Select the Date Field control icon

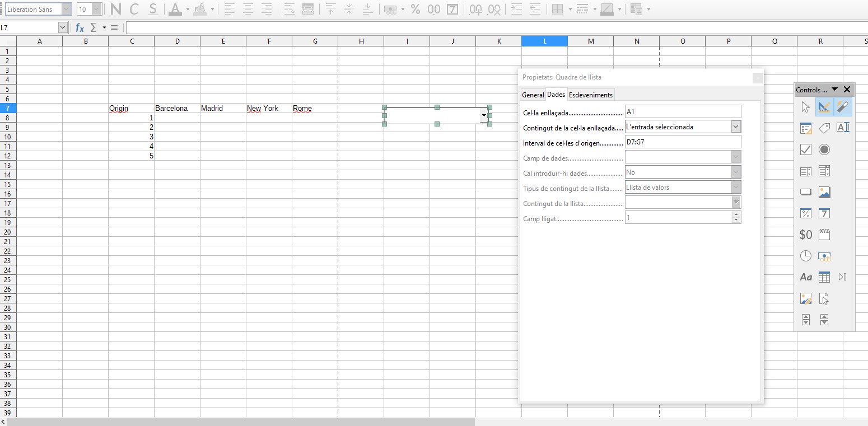[824, 213]
